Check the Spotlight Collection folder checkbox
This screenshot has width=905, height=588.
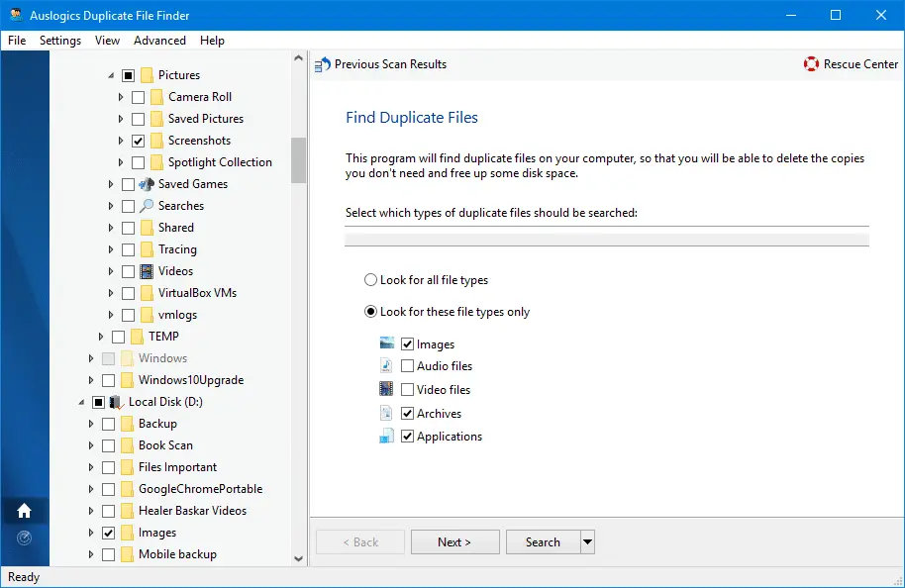[138, 162]
